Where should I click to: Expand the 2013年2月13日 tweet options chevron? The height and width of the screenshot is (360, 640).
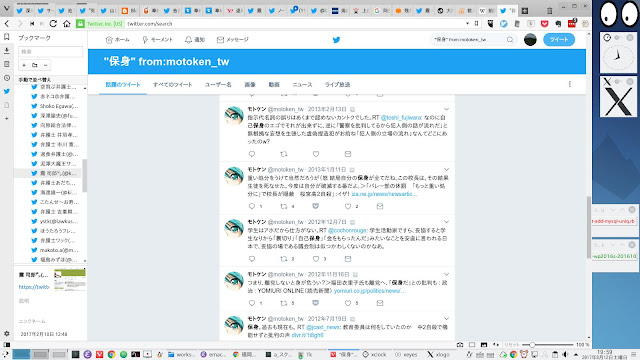coord(447,109)
